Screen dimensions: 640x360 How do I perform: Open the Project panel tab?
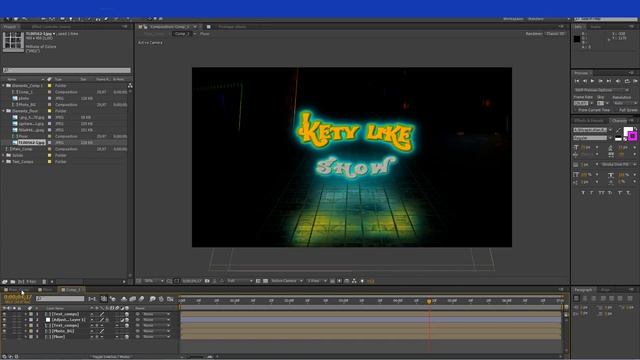point(9,27)
